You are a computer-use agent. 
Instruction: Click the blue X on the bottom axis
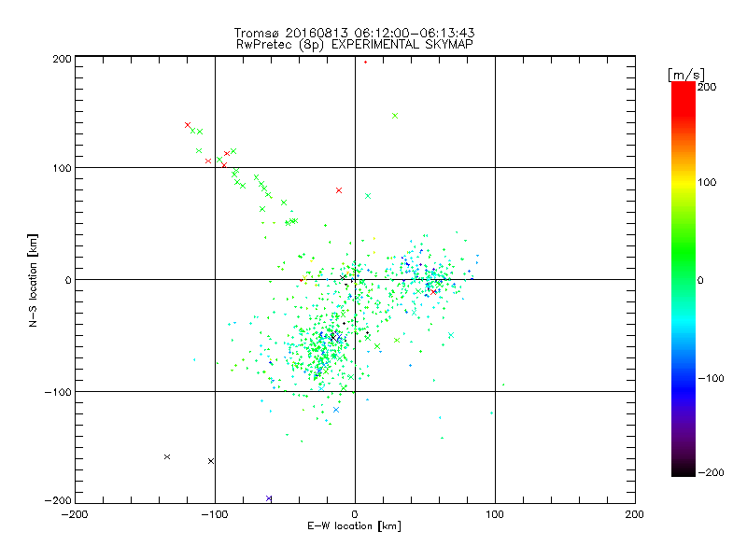click(x=269, y=498)
